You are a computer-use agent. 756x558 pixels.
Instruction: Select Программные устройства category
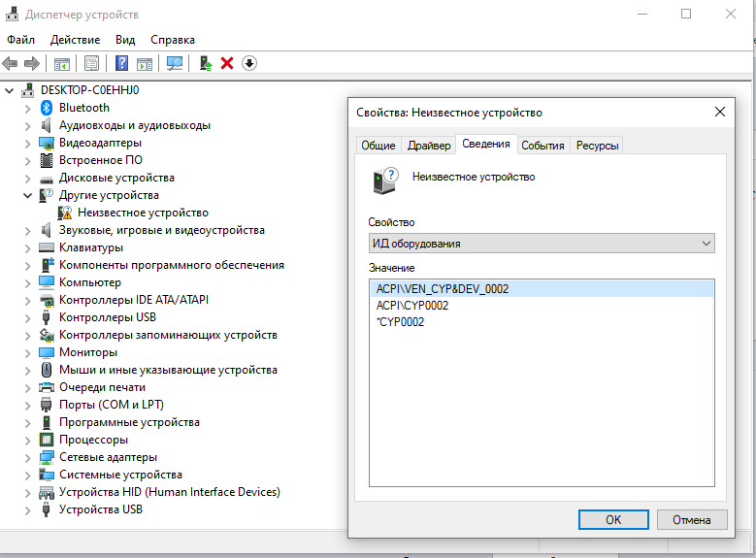point(129,422)
